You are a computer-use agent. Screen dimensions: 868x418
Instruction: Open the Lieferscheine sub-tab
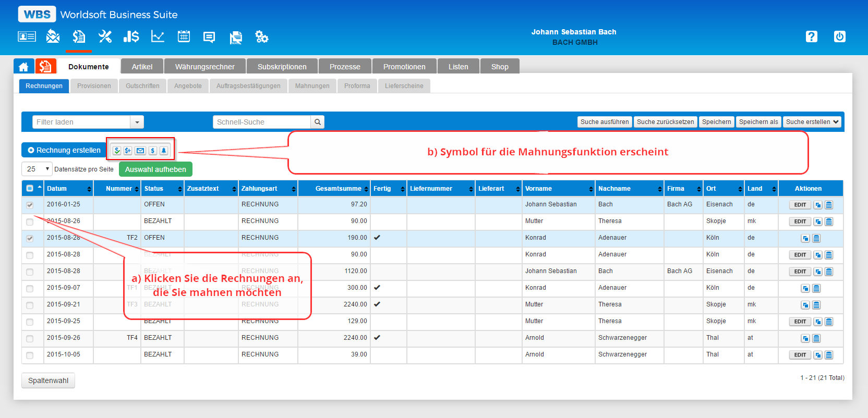404,86
